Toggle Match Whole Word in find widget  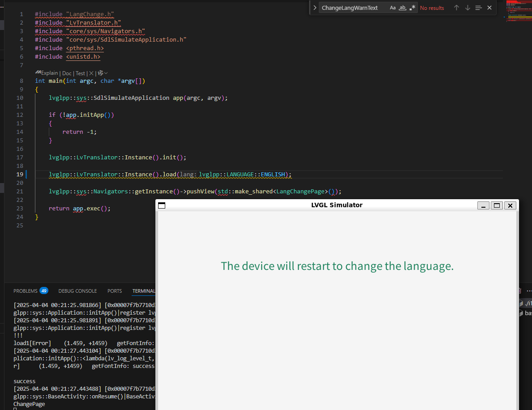pos(403,8)
